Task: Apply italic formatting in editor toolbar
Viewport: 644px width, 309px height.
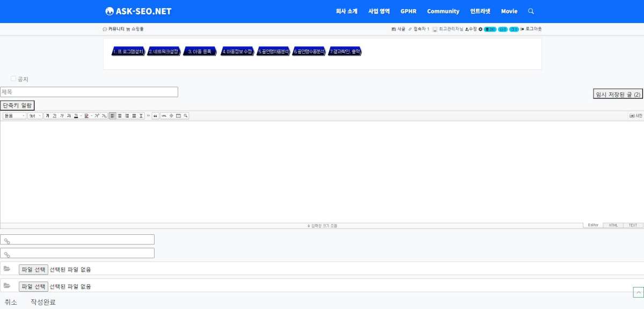Action: point(62,116)
